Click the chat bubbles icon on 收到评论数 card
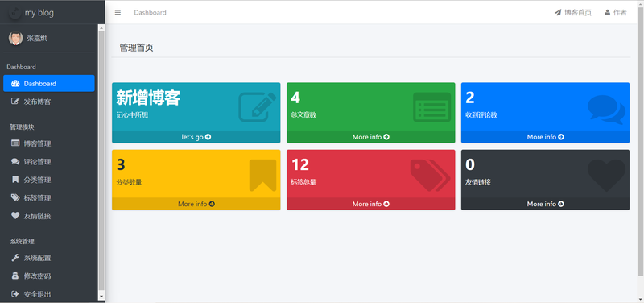The image size is (644, 303). 607,110
